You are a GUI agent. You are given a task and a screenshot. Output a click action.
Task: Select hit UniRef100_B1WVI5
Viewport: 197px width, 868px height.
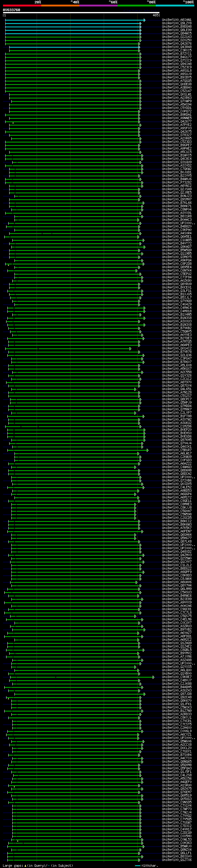[177, 155]
